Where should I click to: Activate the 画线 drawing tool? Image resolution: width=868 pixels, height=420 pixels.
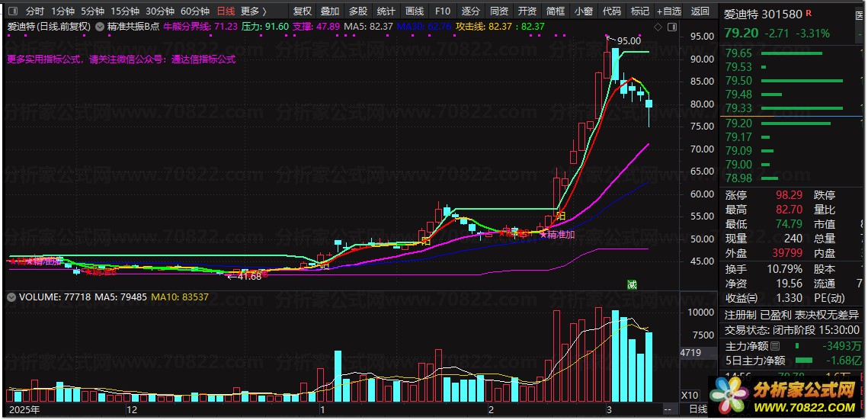point(415,11)
